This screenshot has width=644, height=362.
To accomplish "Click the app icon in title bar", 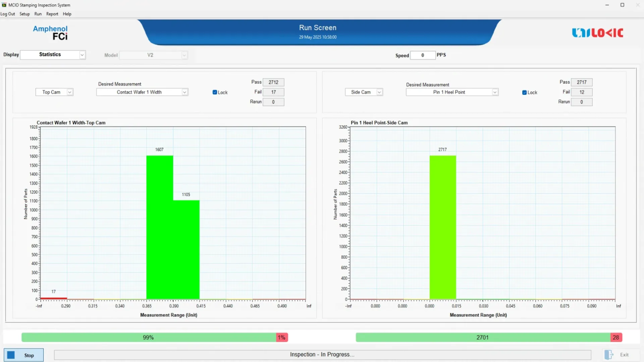I will (4, 5).
